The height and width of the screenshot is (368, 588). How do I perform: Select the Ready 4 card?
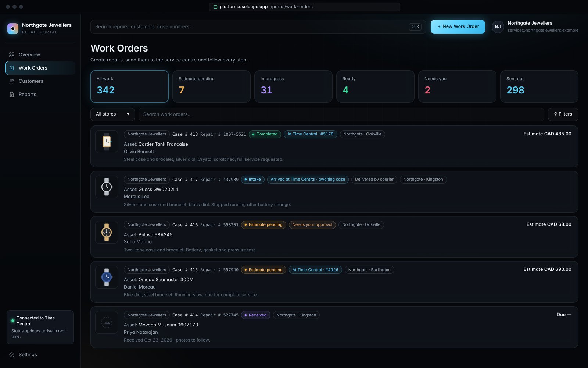(375, 86)
